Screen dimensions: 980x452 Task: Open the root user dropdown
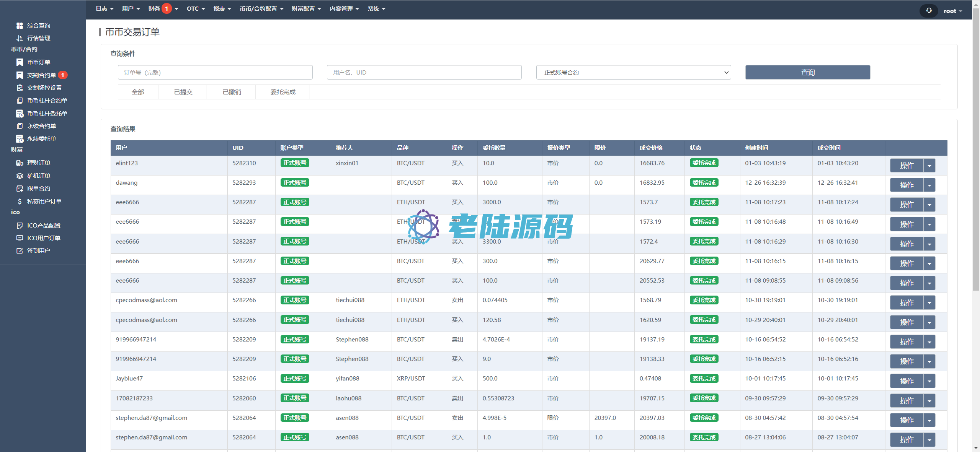(x=953, y=11)
